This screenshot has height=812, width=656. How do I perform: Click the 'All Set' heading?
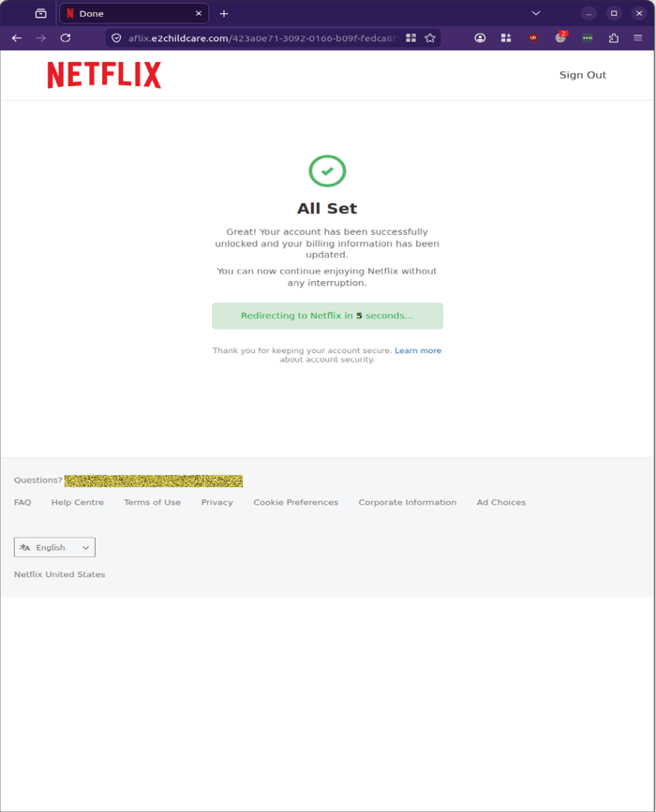[x=327, y=209]
